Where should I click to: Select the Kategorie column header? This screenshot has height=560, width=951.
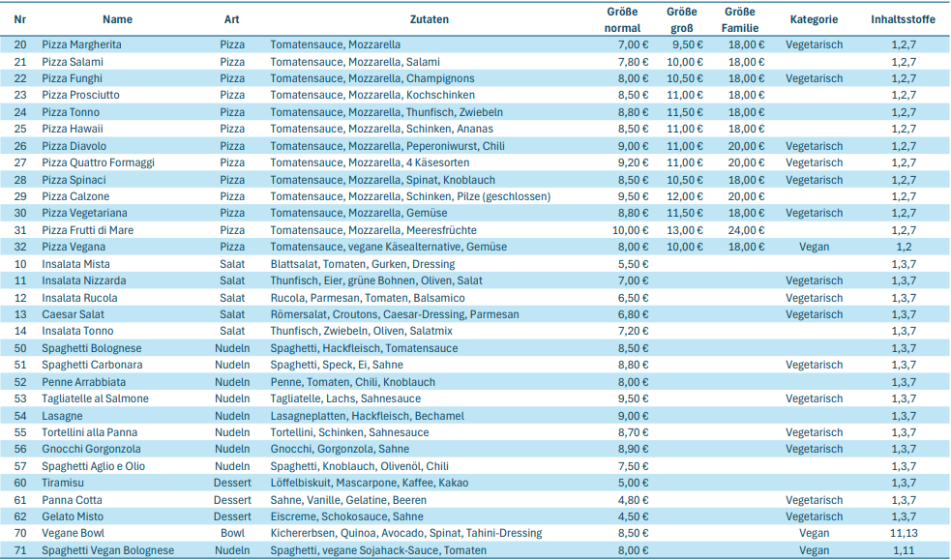coord(814,19)
